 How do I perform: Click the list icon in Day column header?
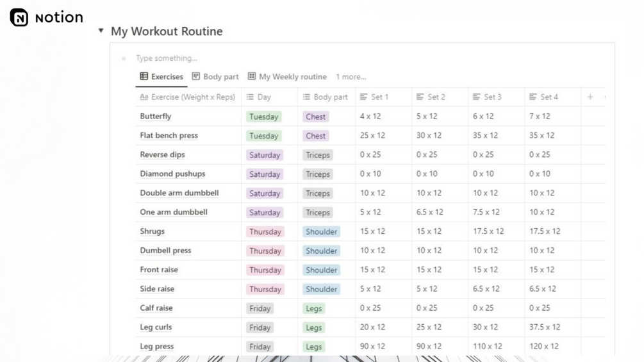pyautogui.click(x=250, y=97)
